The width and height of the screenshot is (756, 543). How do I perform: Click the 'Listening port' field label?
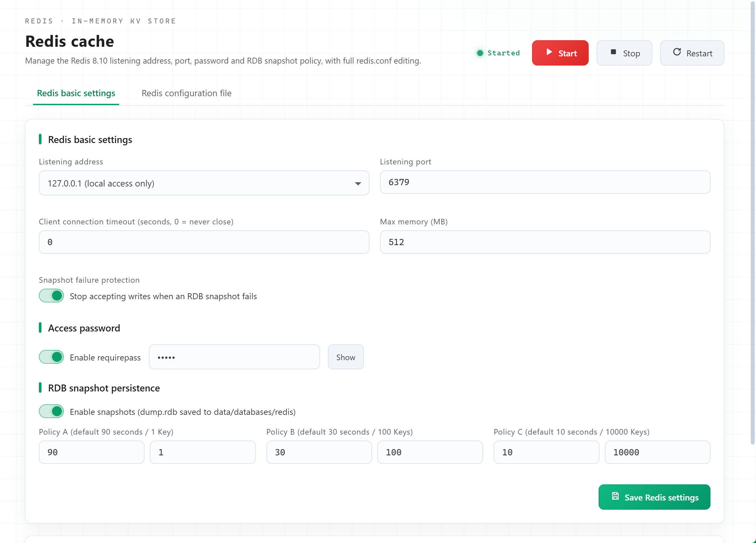(406, 162)
